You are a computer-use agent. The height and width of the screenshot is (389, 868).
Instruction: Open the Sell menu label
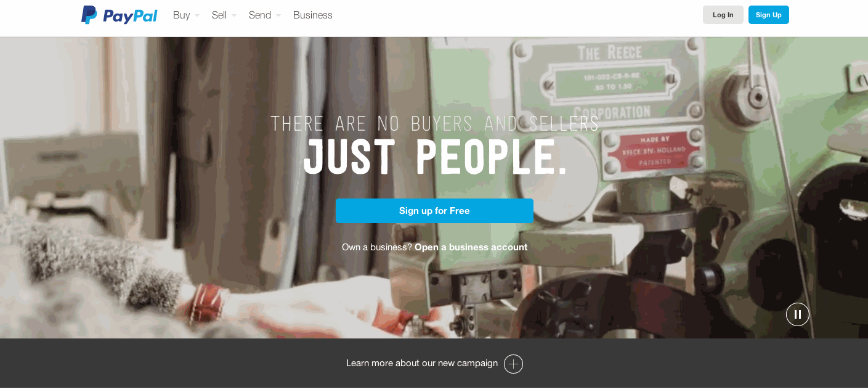coord(219,15)
